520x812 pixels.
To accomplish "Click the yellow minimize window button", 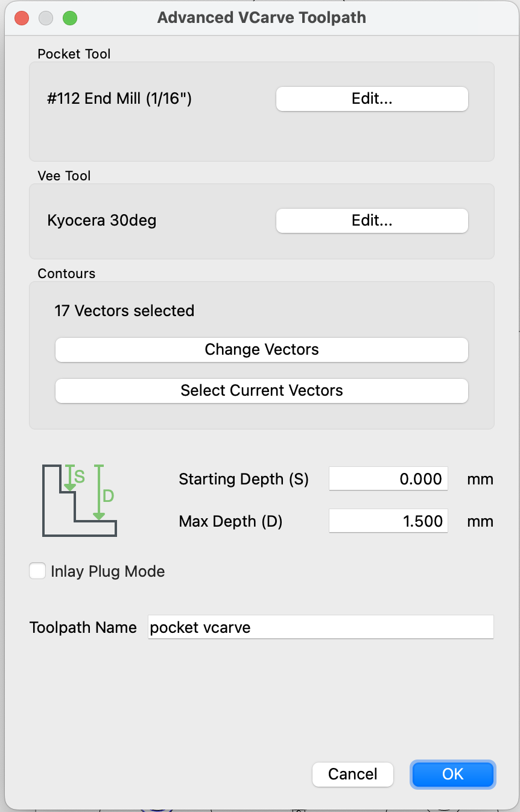I will (x=46, y=17).
